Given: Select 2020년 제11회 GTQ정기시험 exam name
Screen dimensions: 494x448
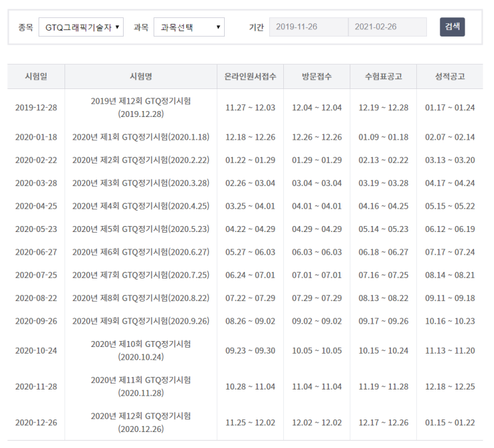Looking at the screenshot, I should point(141,387).
